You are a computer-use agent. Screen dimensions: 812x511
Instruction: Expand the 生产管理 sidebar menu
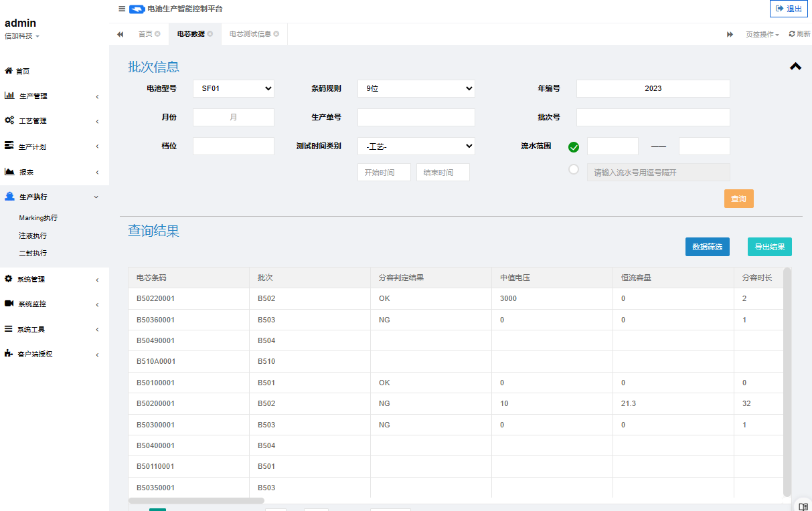coord(52,96)
